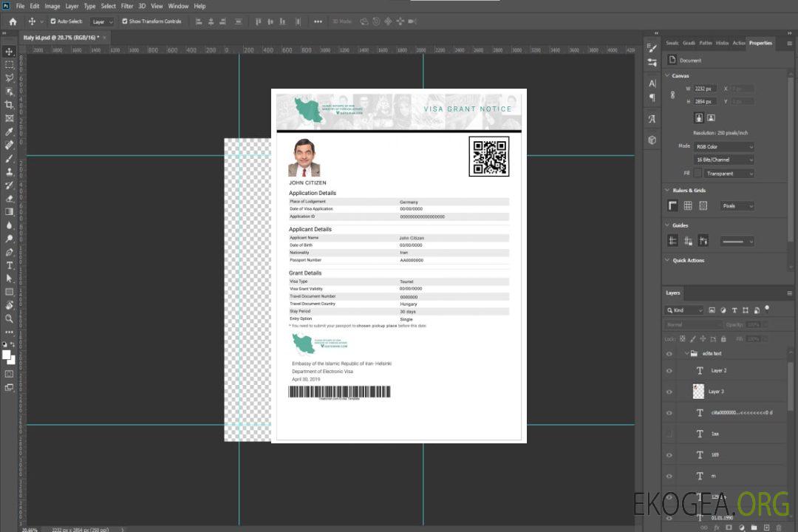Show the hidden '1aa' text layer
This screenshot has height=532, width=798.
[669, 434]
